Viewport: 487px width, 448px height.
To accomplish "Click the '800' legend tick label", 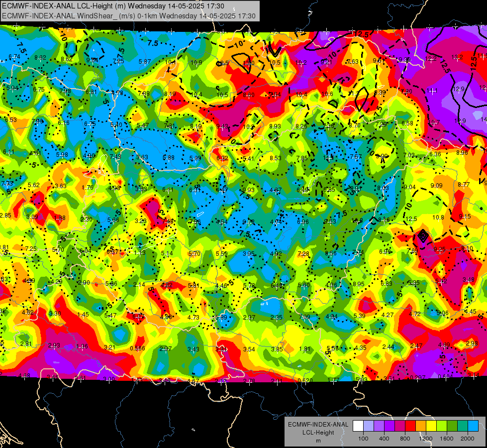I will [405, 439].
